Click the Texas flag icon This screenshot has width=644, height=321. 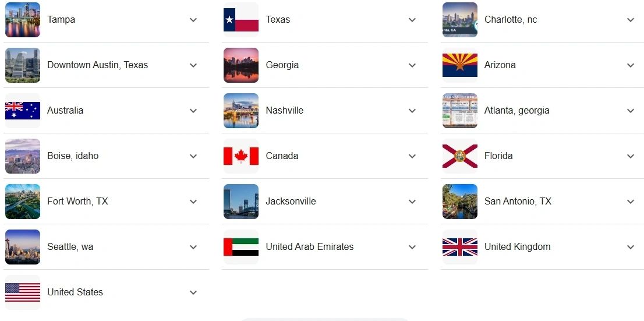[x=241, y=20]
